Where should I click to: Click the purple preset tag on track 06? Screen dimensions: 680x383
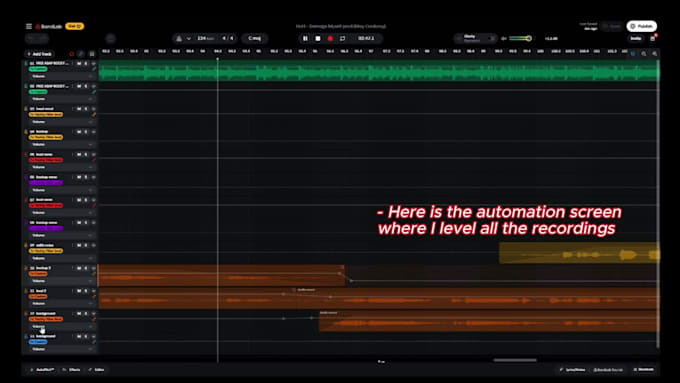pyautogui.click(x=46, y=183)
